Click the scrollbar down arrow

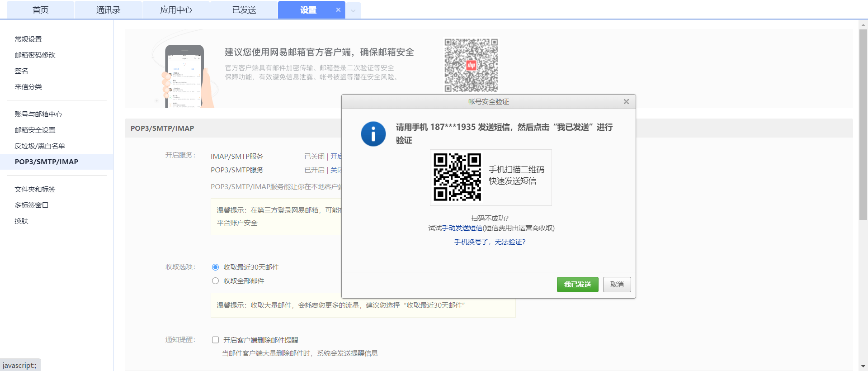(x=863, y=366)
